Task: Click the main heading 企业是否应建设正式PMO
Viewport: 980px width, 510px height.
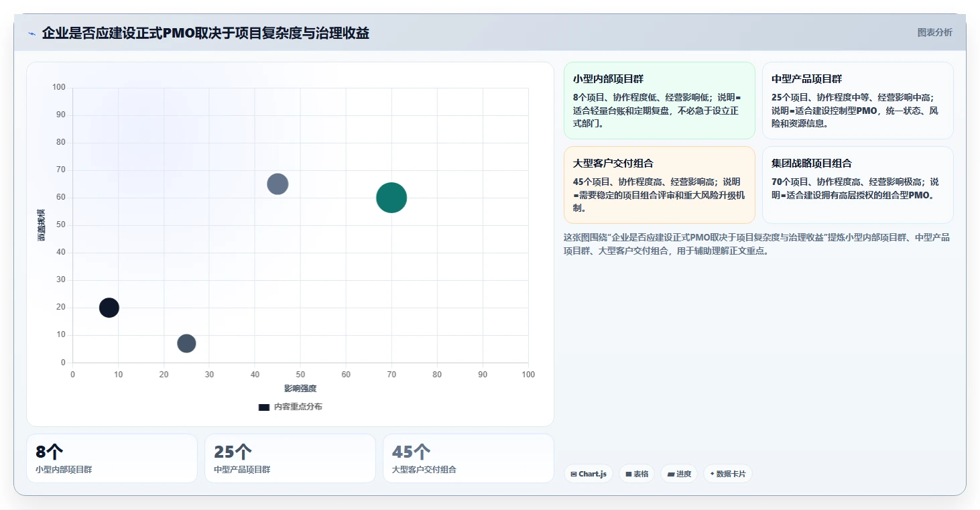Action: click(205, 33)
